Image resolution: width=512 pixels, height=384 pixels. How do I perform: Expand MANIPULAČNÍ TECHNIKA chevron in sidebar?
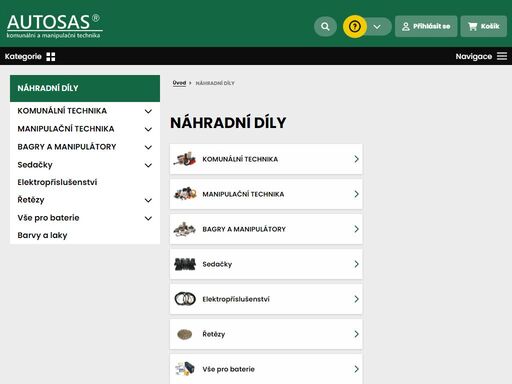click(x=148, y=129)
